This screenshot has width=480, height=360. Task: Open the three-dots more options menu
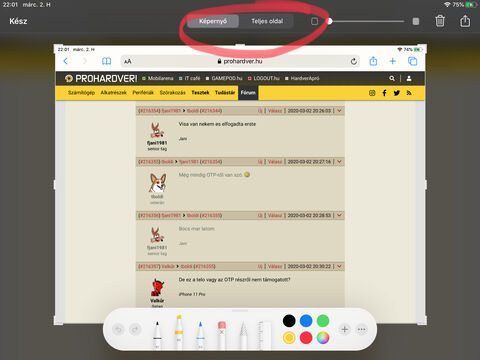click(x=362, y=330)
